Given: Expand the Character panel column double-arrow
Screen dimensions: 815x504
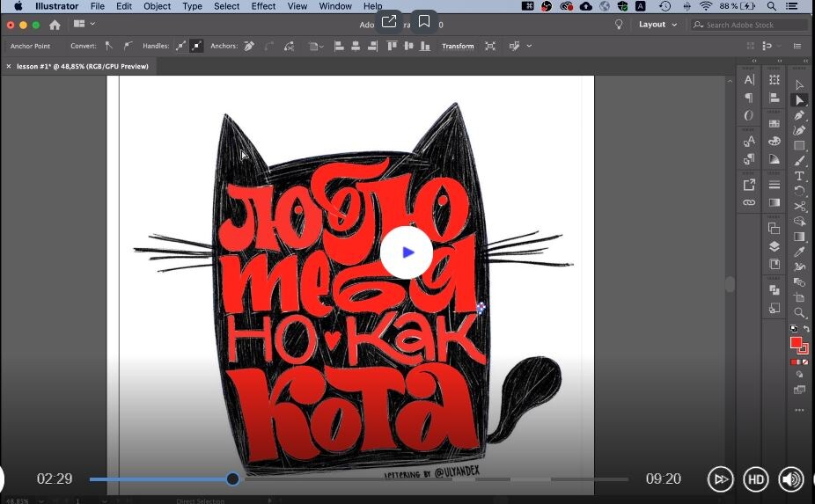Looking at the screenshot, I should (754, 61).
